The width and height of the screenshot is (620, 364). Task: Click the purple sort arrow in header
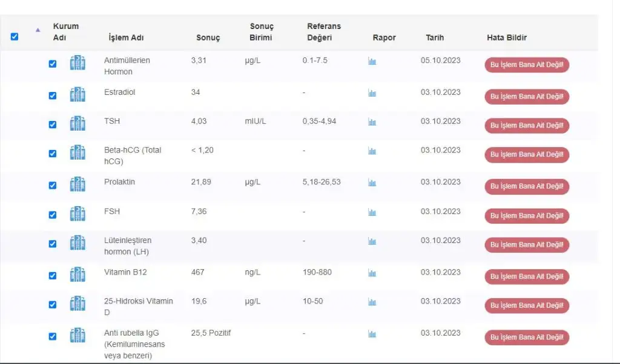pos(38,30)
